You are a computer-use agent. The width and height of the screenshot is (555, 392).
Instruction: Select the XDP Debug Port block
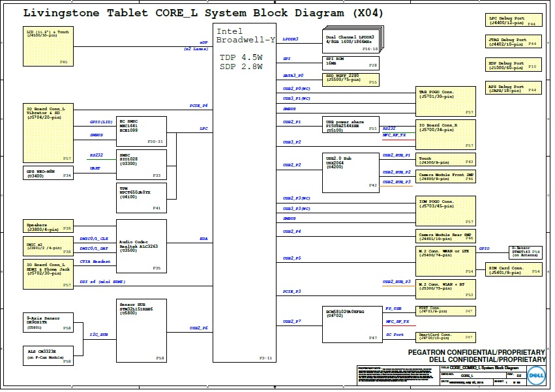(514, 65)
